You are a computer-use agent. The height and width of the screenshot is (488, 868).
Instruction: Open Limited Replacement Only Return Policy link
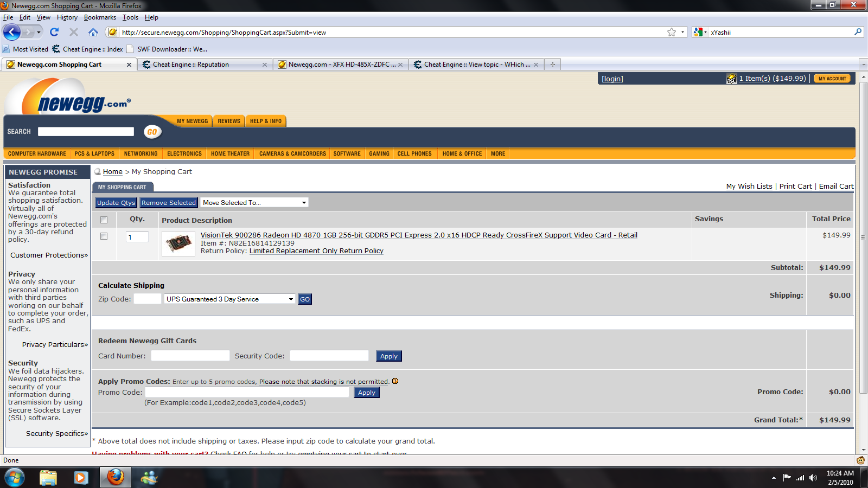coord(316,251)
